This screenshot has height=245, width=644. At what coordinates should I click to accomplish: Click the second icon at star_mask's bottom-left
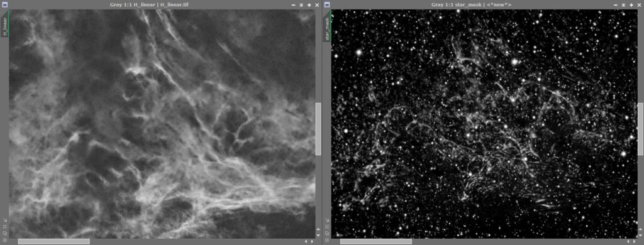pos(327,227)
